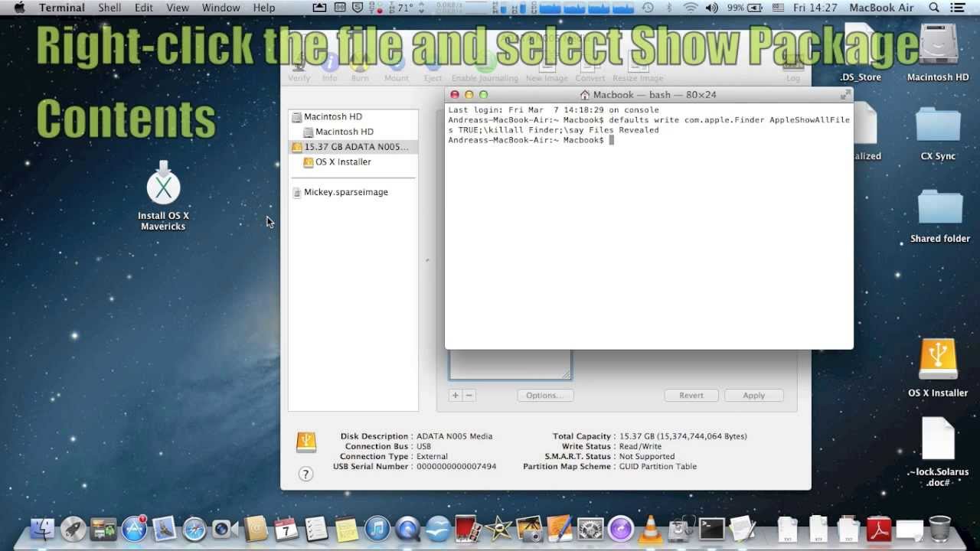980x551 pixels.
Task: Open Finder from the Dock
Action: (44, 529)
